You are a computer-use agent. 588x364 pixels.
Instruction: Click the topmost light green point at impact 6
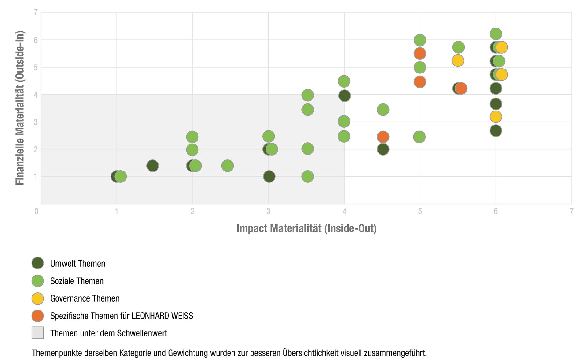(x=496, y=34)
